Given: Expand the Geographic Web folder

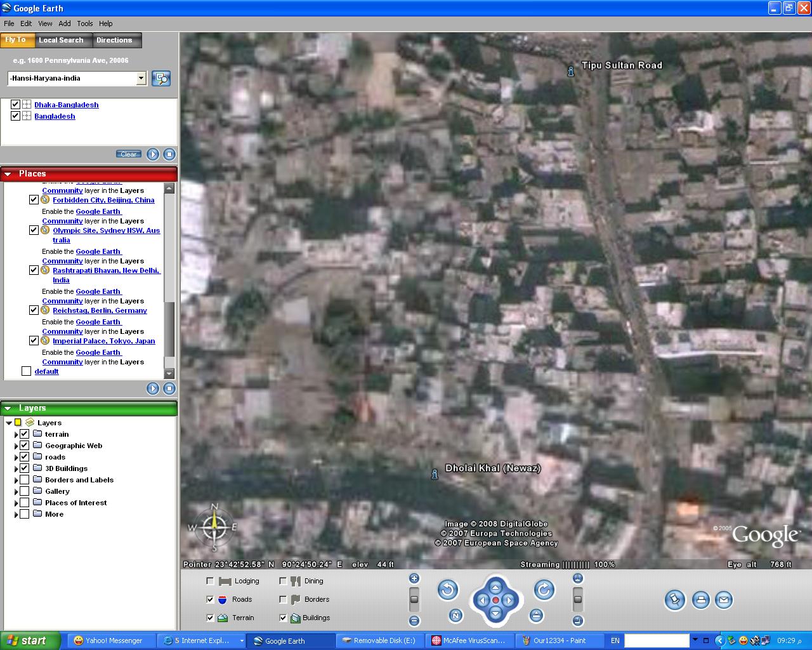Looking at the screenshot, I should 16,446.
